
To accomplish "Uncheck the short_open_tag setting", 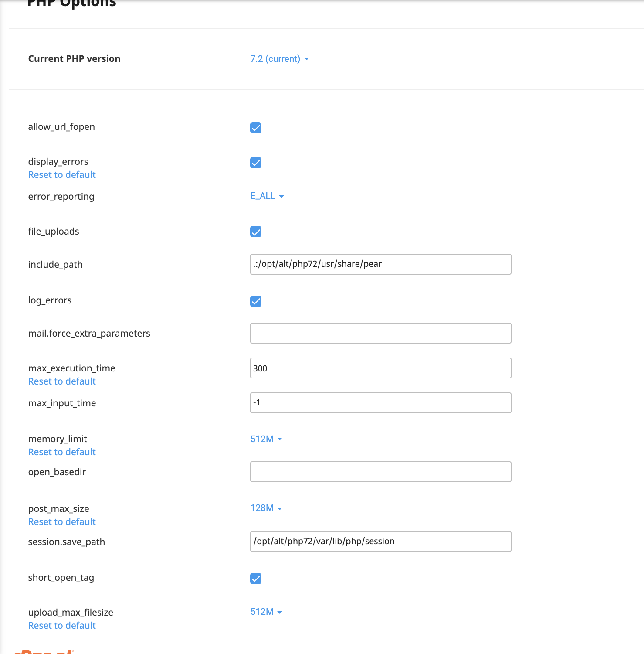I will (x=256, y=579).
